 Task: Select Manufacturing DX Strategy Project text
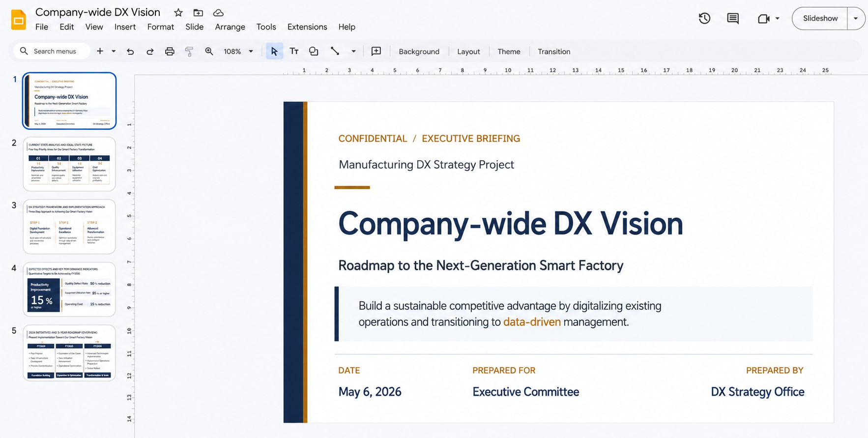point(426,165)
